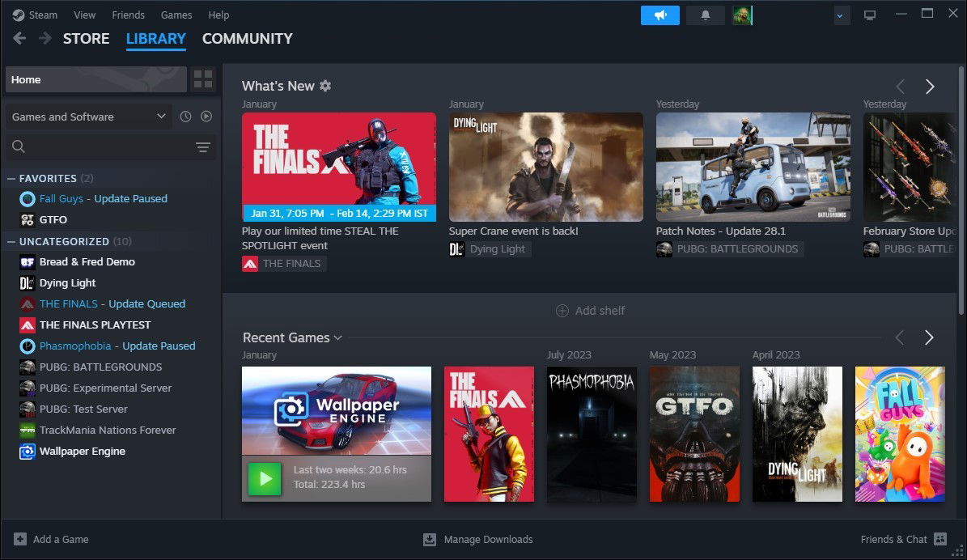The image size is (967, 560).
Task: Click the Big Picture mode monitor icon
Action: tap(870, 14)
